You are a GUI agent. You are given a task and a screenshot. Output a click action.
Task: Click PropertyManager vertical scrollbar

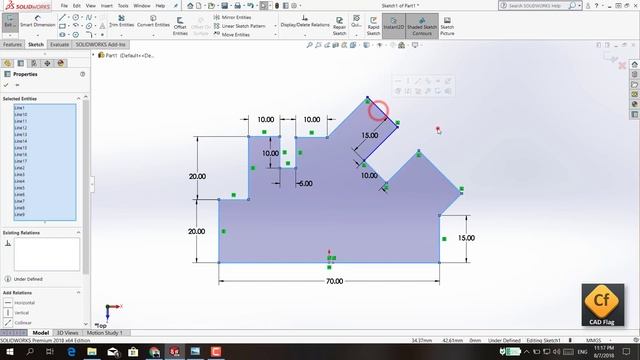pyautogui.click(x=86, y=186)
